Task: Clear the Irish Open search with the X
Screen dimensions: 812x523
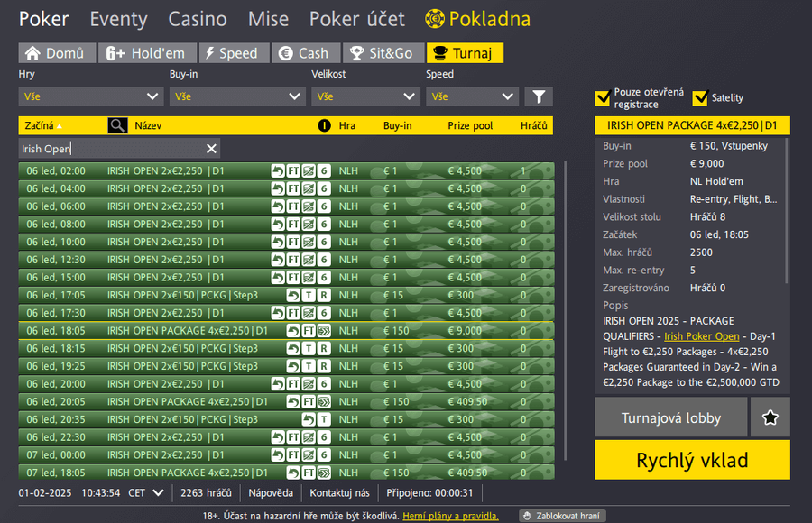Action: [x=211, y=149]
